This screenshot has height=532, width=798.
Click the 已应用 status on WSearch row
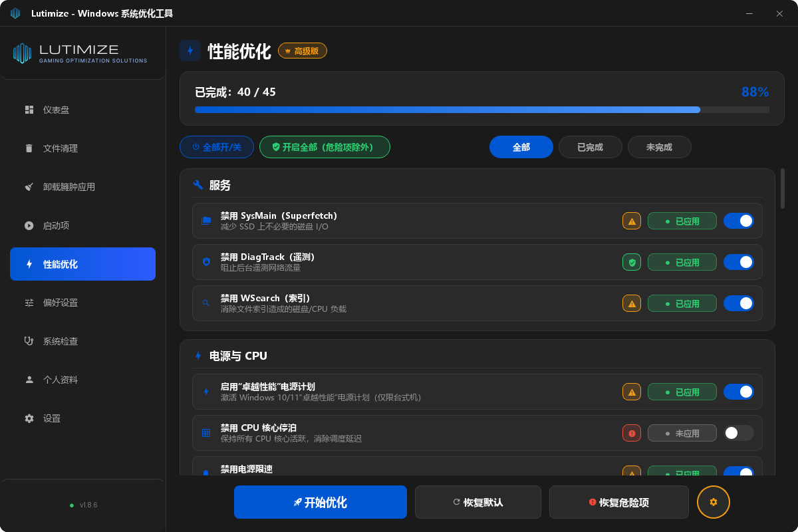[x=682, y=304]
